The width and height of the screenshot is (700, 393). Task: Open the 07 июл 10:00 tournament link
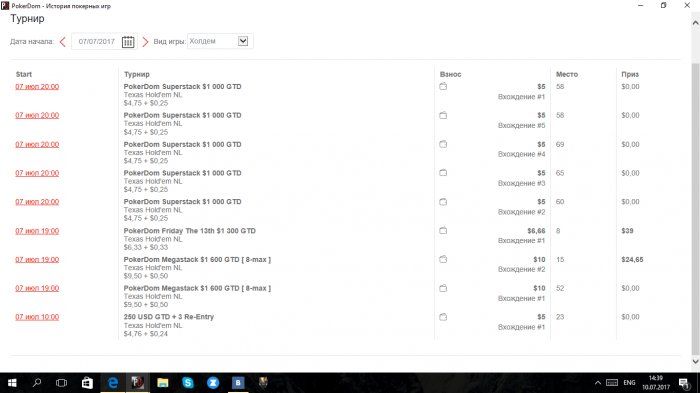(37, 317)
